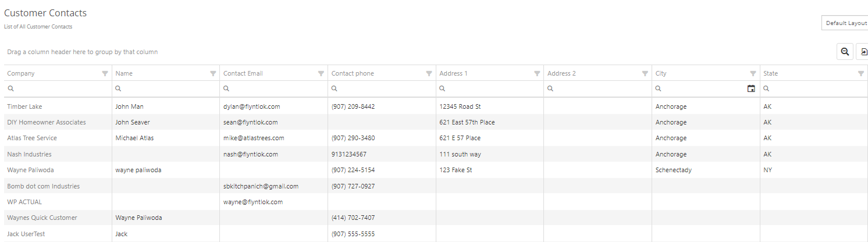Open the Address 1 column filter icon
The image size is (868, 242).
click(537, 73)
